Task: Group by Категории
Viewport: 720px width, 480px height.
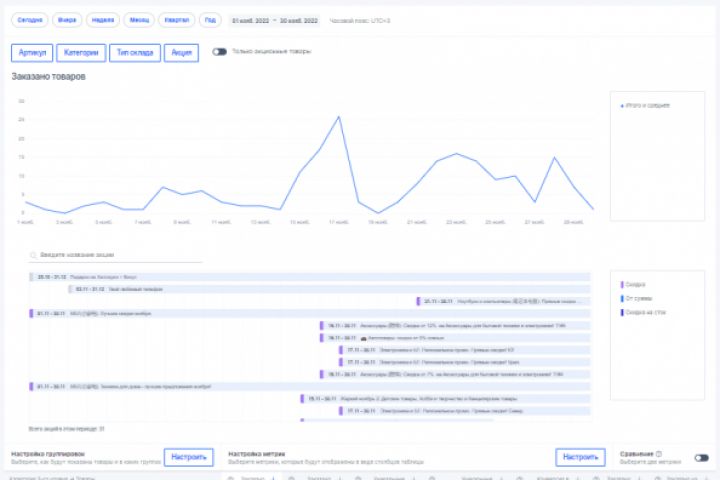Action: click(x=81, y=53)
